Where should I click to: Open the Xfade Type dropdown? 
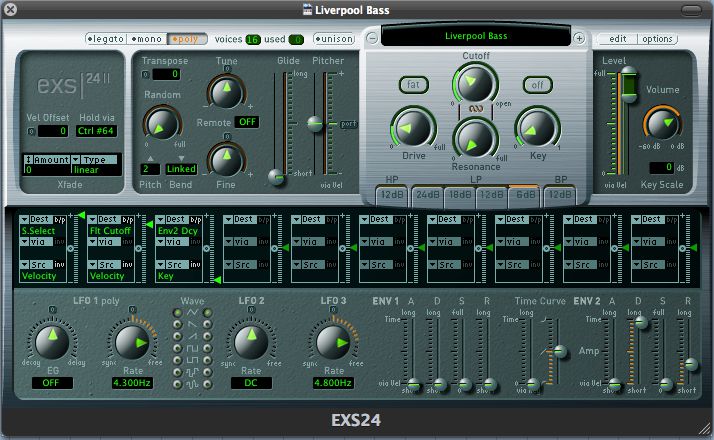click(95, 160)
